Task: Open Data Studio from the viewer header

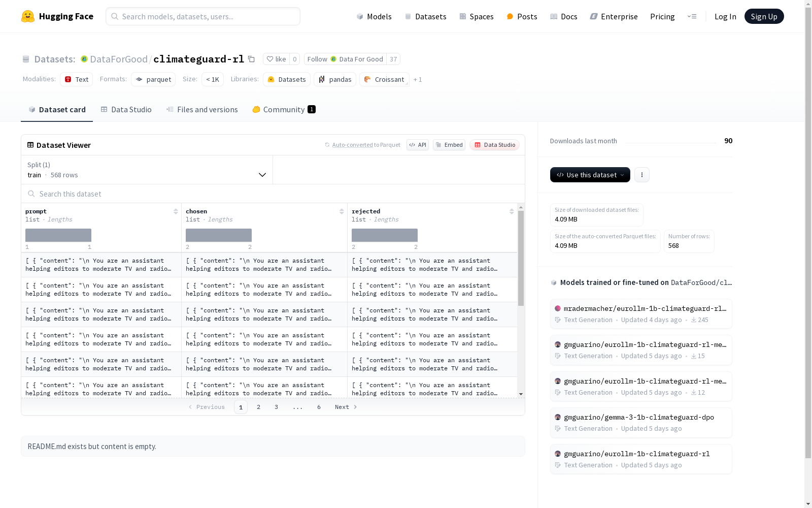Action: coord(495,145)
